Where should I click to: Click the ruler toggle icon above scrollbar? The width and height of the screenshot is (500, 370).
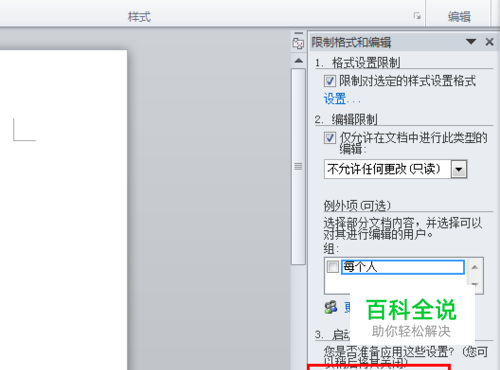pos(298,42)
